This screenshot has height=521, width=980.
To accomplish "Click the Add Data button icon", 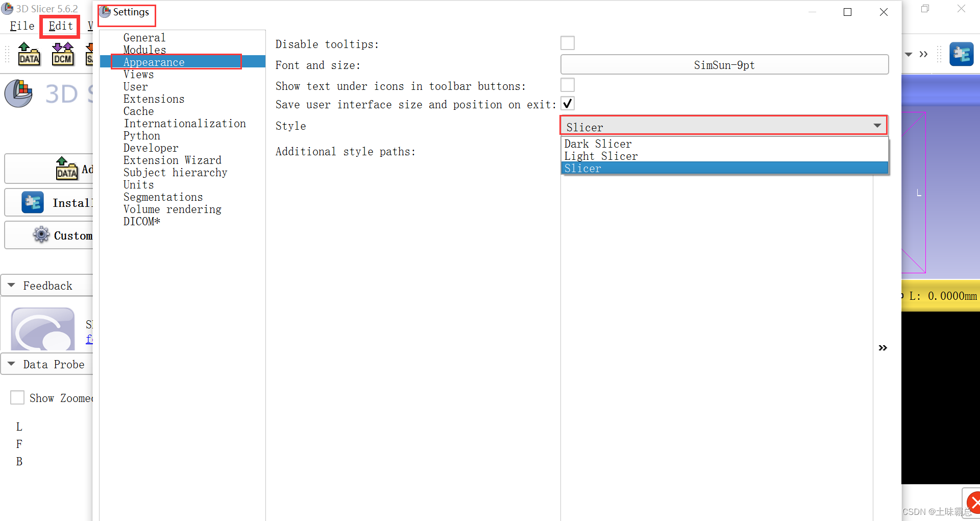I will coord(67,169).
